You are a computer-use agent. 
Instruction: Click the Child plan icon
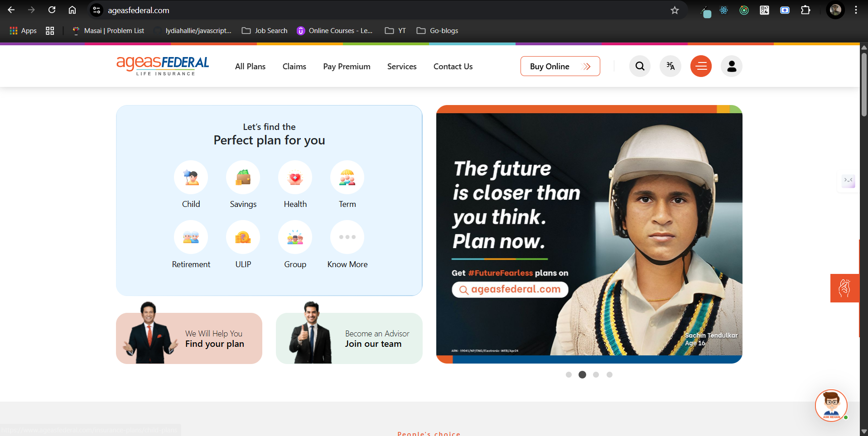[191, 177]
